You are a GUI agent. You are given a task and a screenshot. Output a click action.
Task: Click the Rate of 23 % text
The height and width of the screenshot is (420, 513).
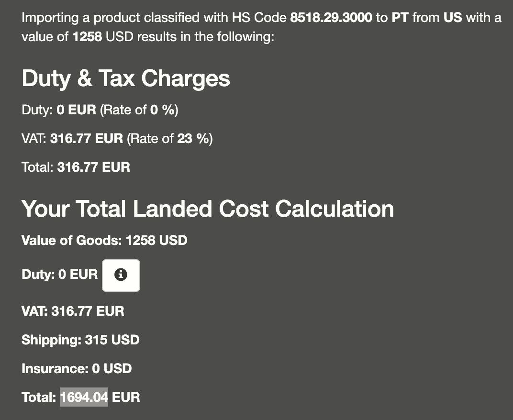[170, 139]
